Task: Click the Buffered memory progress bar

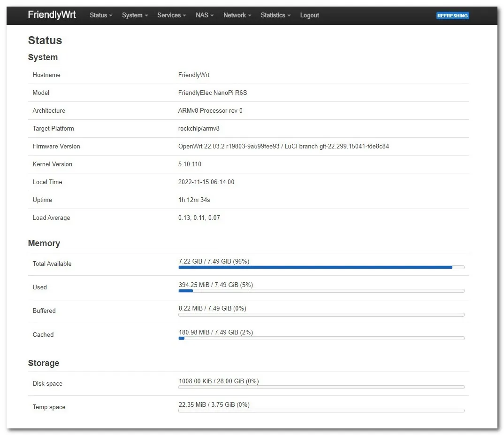Action: tap(321, 315)
